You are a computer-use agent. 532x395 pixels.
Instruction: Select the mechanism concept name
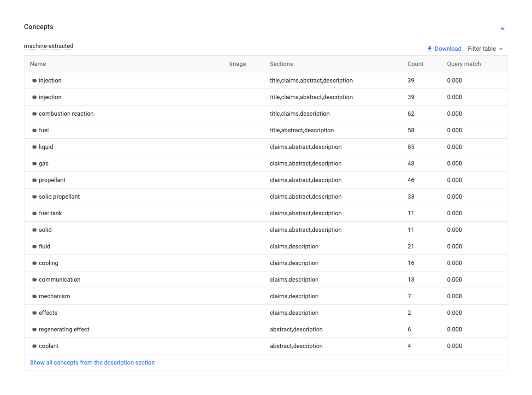click(x=54, y=296)
